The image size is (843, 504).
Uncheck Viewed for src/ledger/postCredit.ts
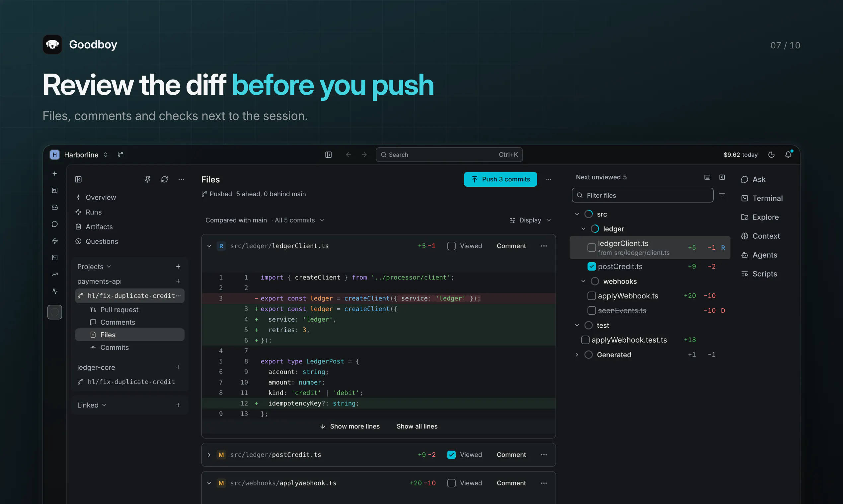451,454
